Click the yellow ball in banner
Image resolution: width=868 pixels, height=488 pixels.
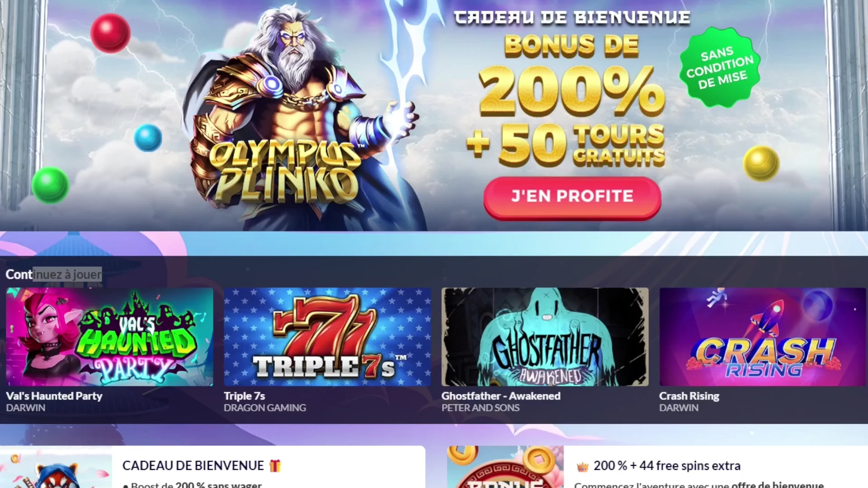pyautogui.click(x=761, y=163)
